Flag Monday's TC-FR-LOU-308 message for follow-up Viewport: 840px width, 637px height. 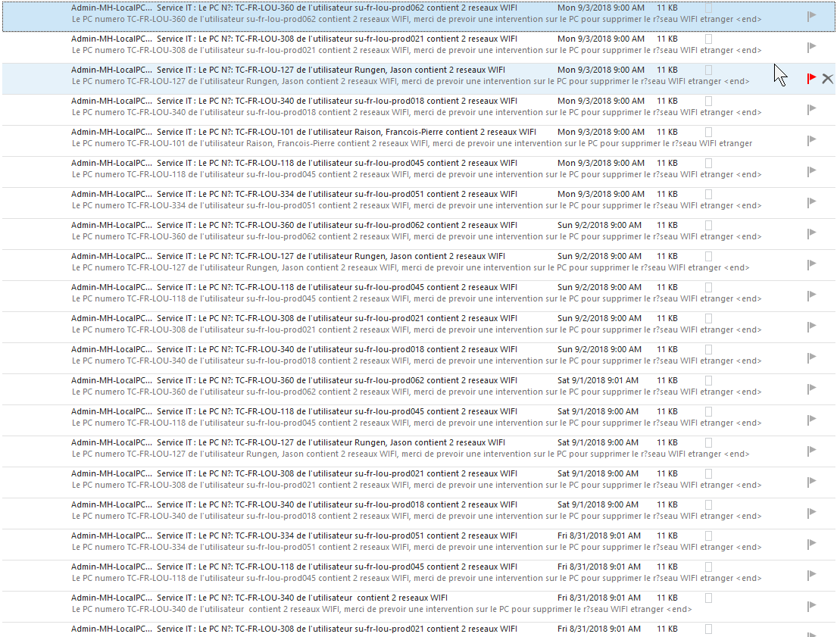click(811, 47)
